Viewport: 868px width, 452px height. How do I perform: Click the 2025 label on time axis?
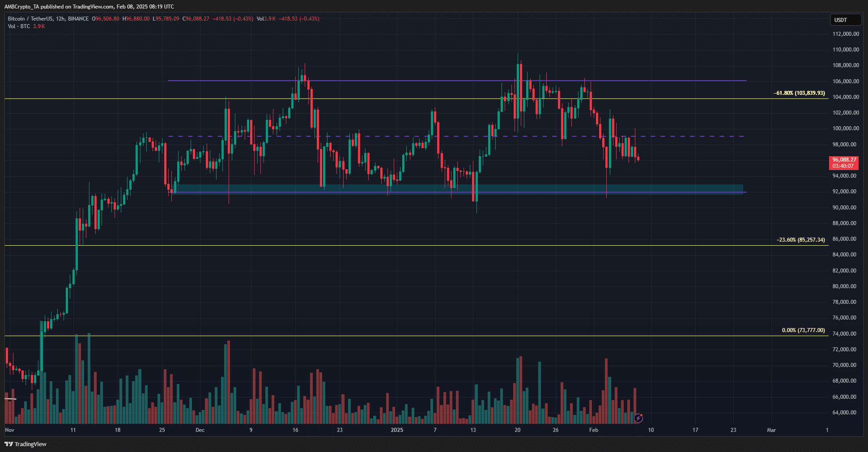[397, 430]
